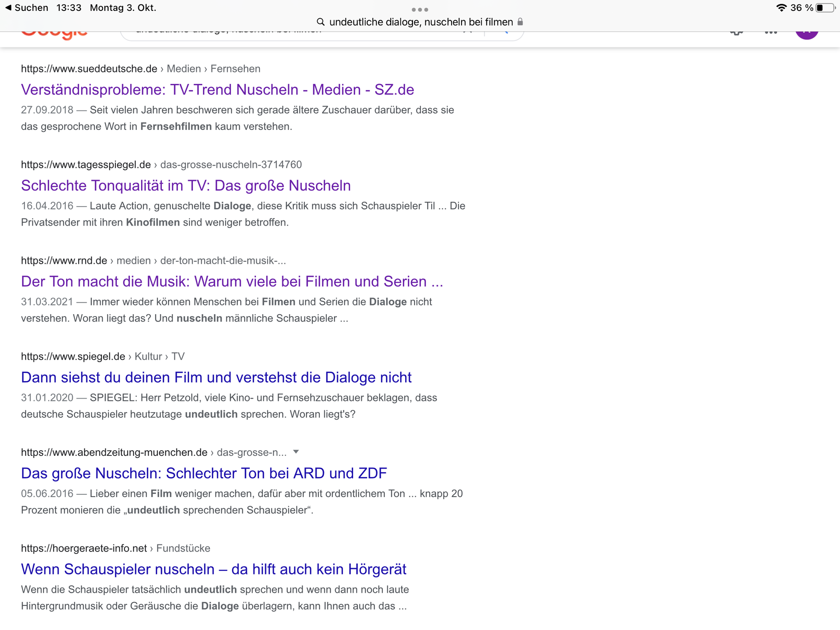840x630 pixels.
Task: Open result Wenn Schauspieler nuscheln Hörgerät
Action: coord(213,569)
